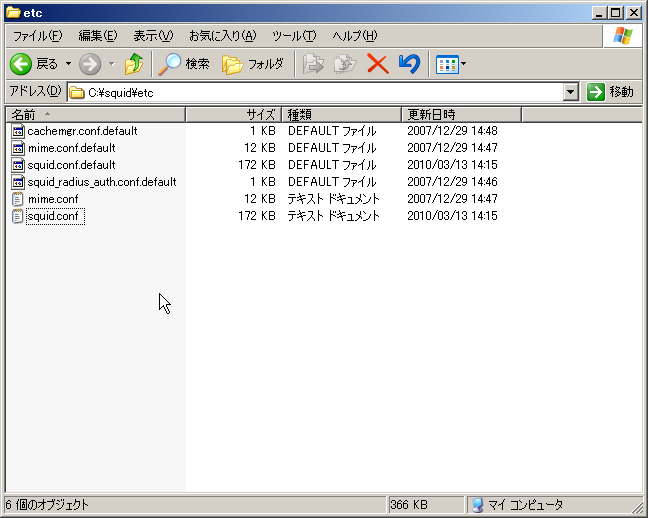
Task: Click the squid_radius_auth.conf.default file name
Action: click(x=102, y=182)
